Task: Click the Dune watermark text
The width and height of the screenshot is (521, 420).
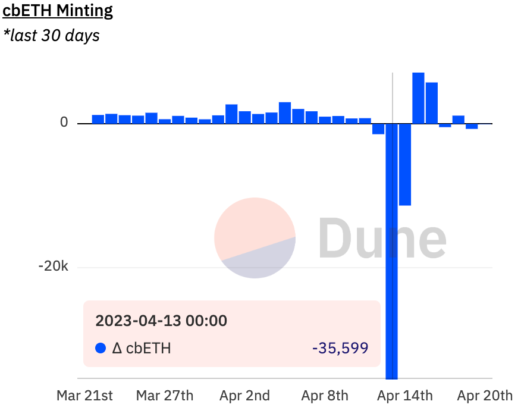Action: coord(382,237)
